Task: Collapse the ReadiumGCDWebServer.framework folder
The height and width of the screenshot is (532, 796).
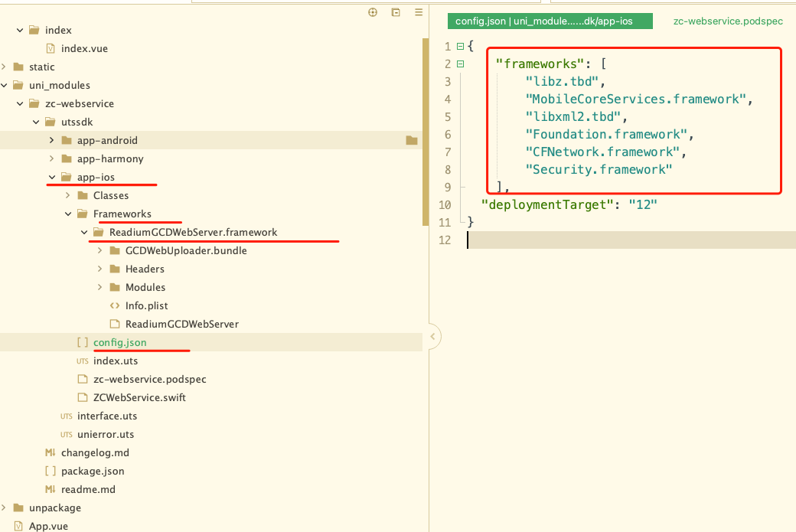Action: (83, 232)
